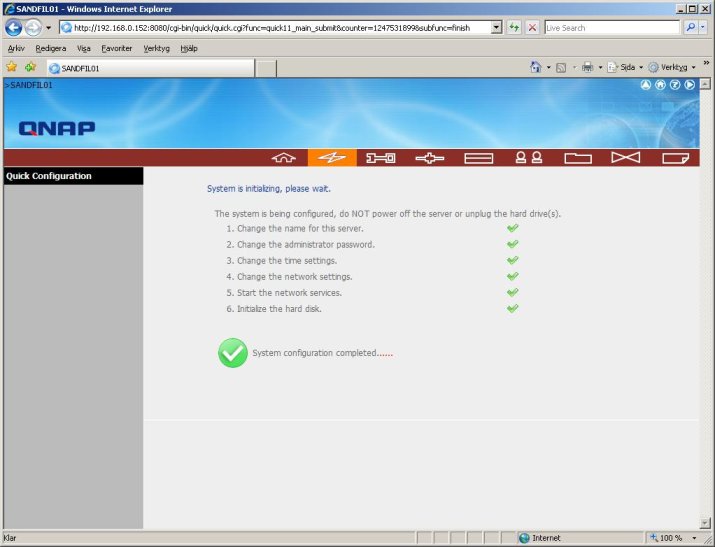Expand the address bar URL dropdown
Image resolution: width=715 pixels, height=547 pixels.
click(x=497, y=27)
